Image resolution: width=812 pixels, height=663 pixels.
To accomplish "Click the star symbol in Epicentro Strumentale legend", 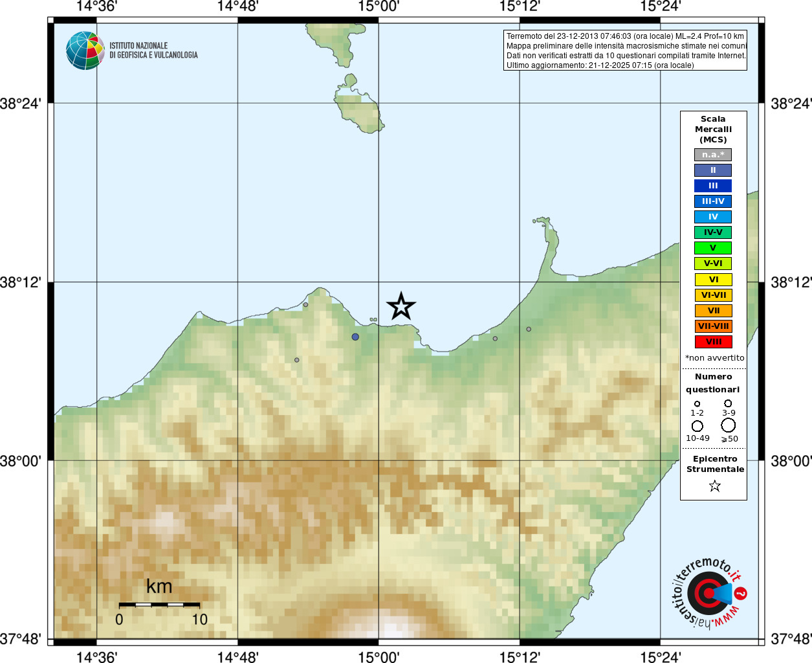I will click(x=715, y=486).
